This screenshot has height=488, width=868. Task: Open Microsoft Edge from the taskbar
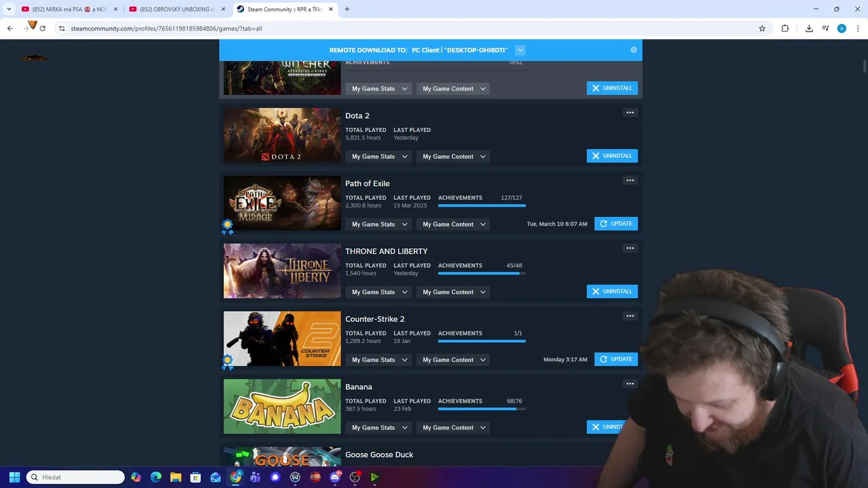(x=156, y=477)
